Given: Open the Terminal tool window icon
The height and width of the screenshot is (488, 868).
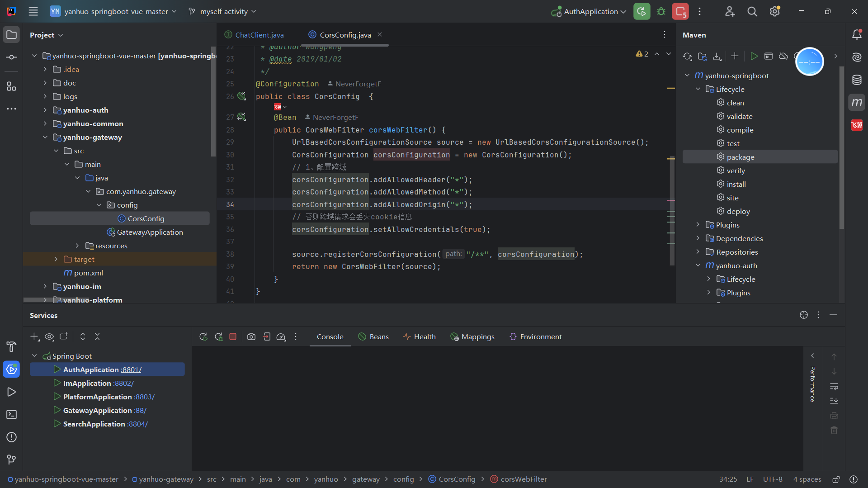Looking at the screenshot, I should 11,415.
